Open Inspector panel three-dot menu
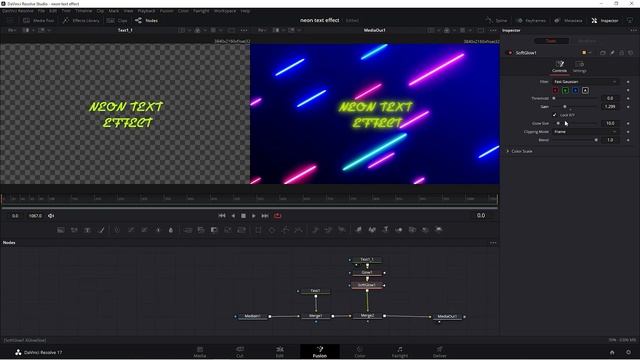This screenshot has width=640, height=360. (633, 30)
